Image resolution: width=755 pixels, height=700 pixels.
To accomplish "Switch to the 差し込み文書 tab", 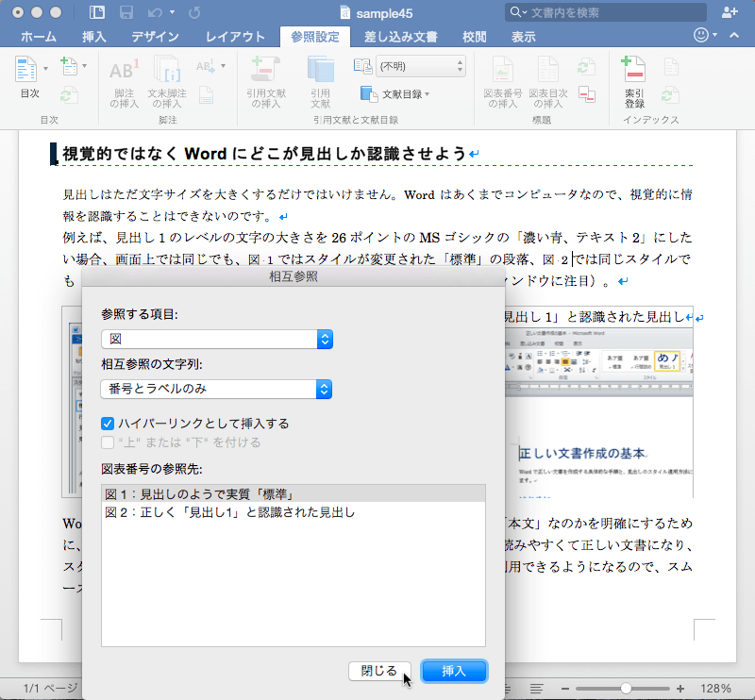I will 400,37.
